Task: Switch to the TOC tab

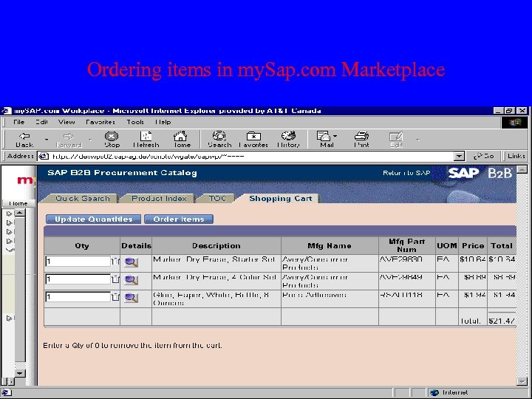Action: [x=217, y=199]
